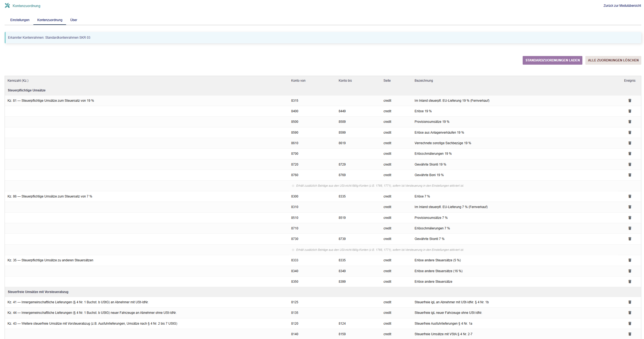The height and width of the screenshot is (339, 644).
Task: Trash Erlöse andere Steuersätze (16 %) row
Action: (630, 271)
